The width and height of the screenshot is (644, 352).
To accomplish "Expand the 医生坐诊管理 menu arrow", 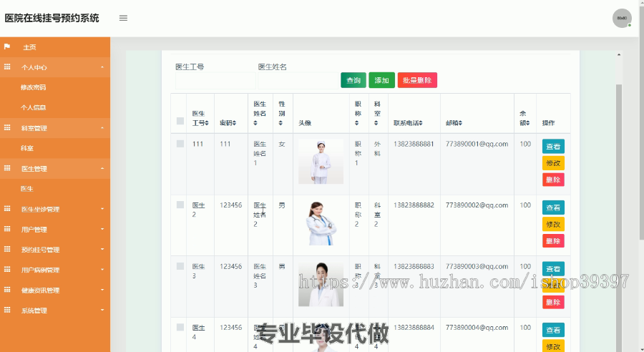I will [102, 209].
